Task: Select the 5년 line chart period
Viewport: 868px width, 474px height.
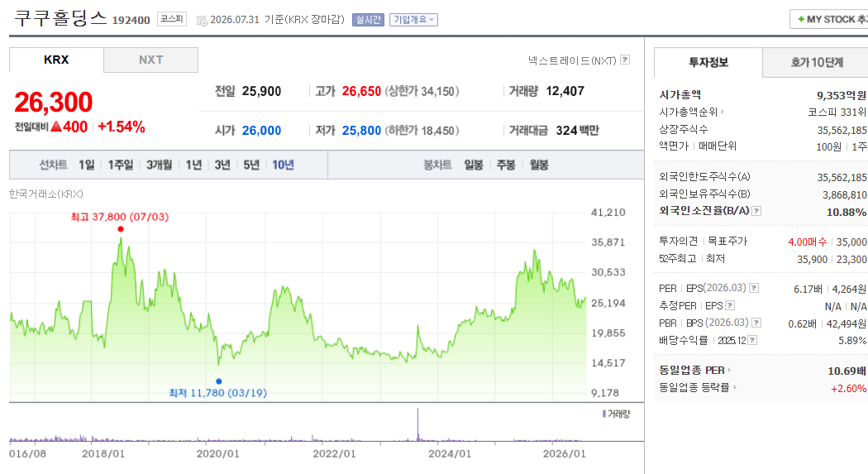Action: point(251,165)
